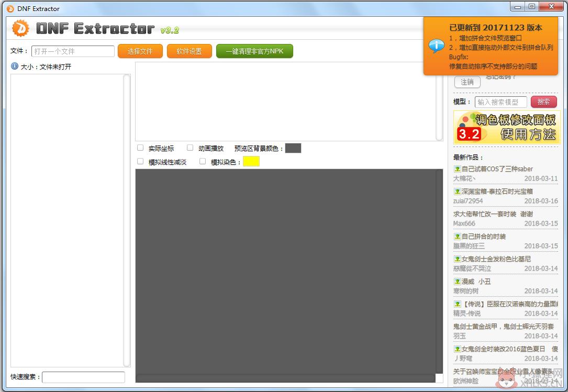The image size is (568, 392).
Task: Click 一键清理非官方NPK button
Action: coord(254,51)
